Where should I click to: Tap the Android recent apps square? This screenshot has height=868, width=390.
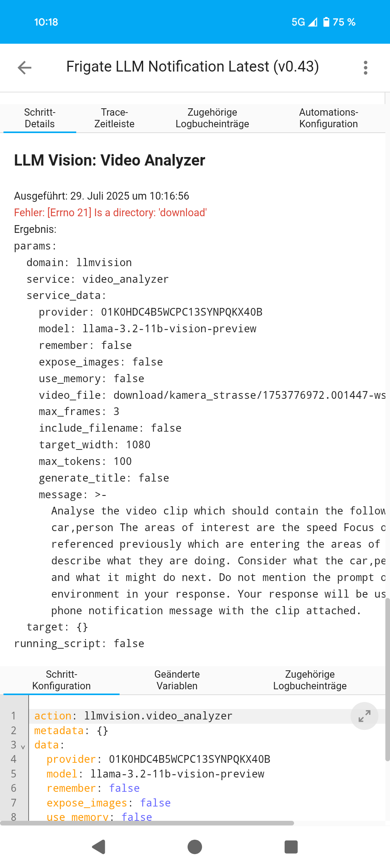coord(291,847)
